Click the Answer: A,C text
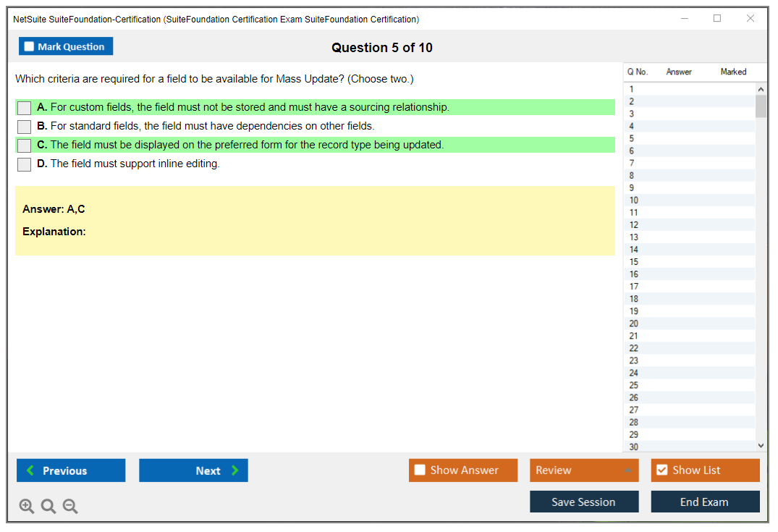Viewport: 778px width, 532px height. tap(54, 209)
